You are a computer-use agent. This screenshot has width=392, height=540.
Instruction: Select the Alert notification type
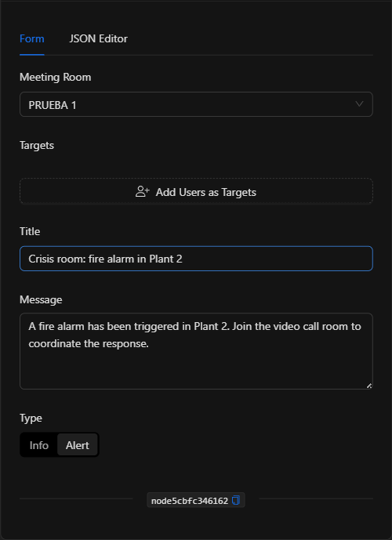click(x=78, y=445)
